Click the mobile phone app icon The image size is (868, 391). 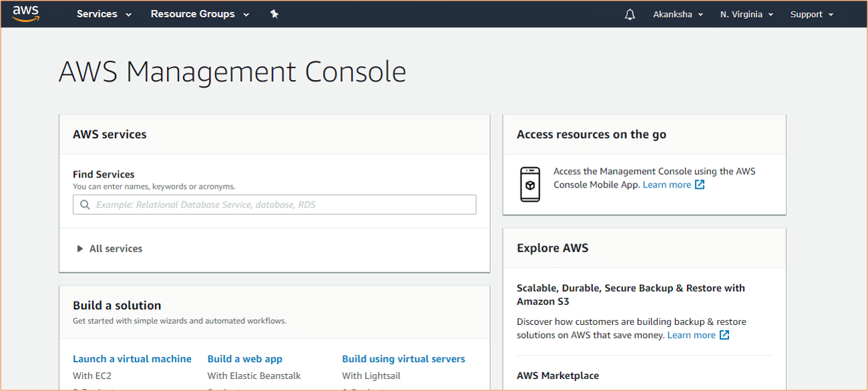click(x=530, y=184)
